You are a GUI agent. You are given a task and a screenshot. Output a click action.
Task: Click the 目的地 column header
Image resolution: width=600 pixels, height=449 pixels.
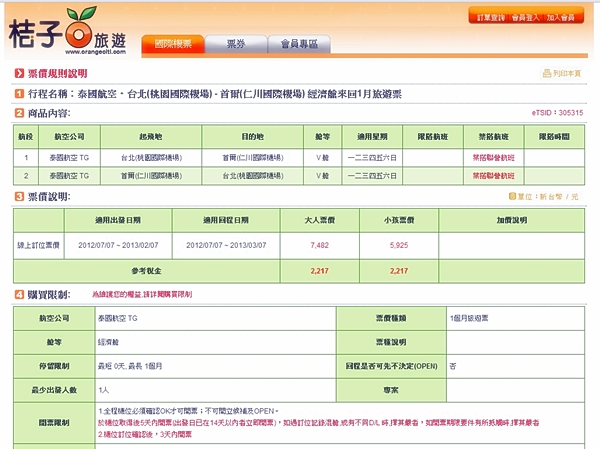[253, 137]
